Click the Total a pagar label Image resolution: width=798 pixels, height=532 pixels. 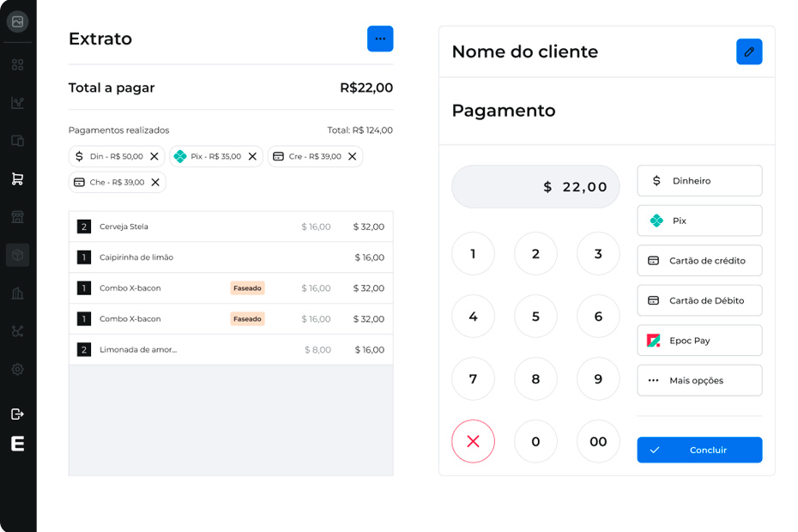[112, 88]
